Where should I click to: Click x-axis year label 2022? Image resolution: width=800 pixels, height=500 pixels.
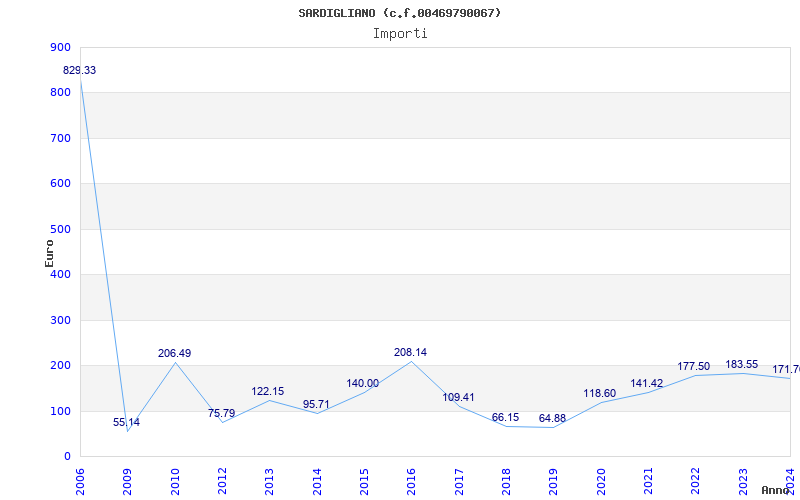tap(695, 481)
